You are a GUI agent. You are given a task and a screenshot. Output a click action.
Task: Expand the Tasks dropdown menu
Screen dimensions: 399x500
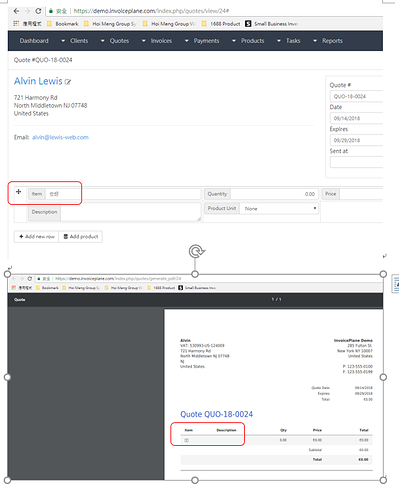(289, 41)
